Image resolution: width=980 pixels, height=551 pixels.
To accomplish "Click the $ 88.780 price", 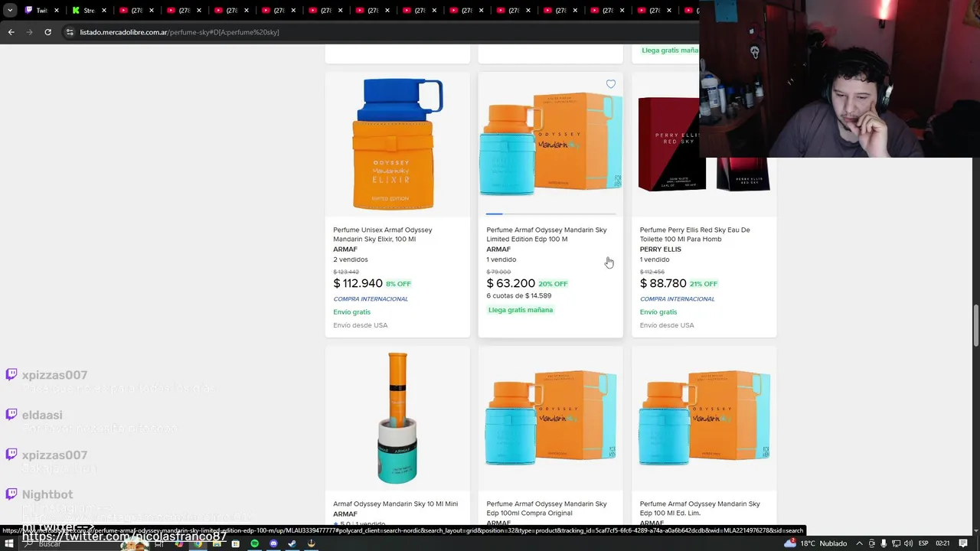I will point(663,283).
